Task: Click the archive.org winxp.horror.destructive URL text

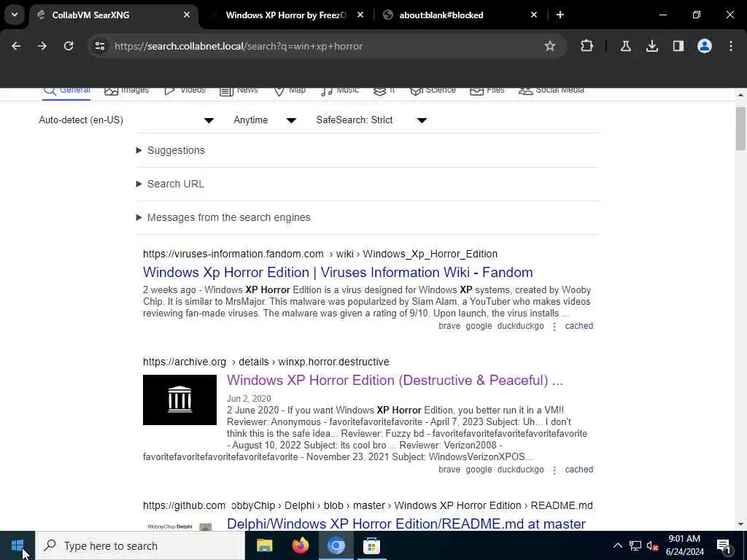Action: pos(266,362)
